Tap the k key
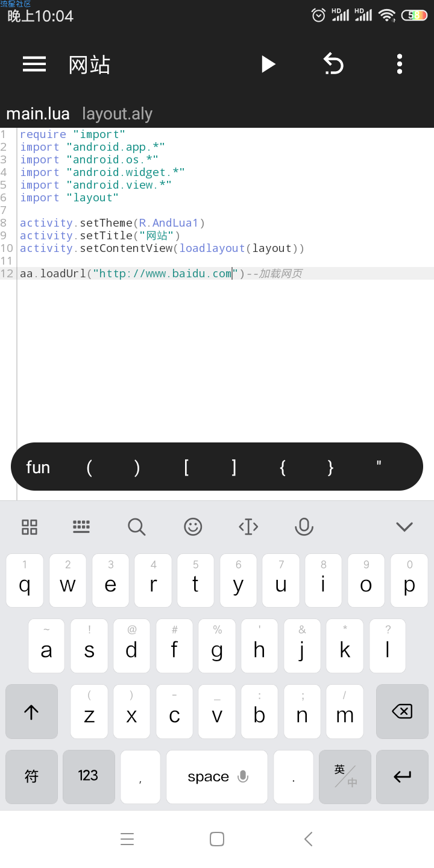 345,646
